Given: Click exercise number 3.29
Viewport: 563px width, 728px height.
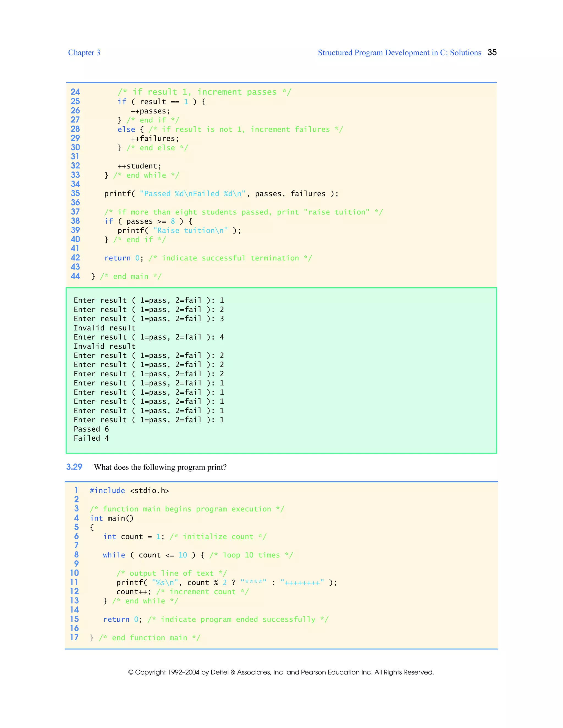Looking at the screenshot, I should (x=74, y=467).
